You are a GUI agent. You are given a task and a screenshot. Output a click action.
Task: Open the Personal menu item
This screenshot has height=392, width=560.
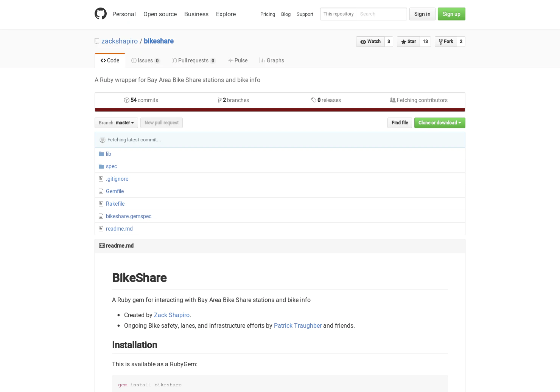124,14
